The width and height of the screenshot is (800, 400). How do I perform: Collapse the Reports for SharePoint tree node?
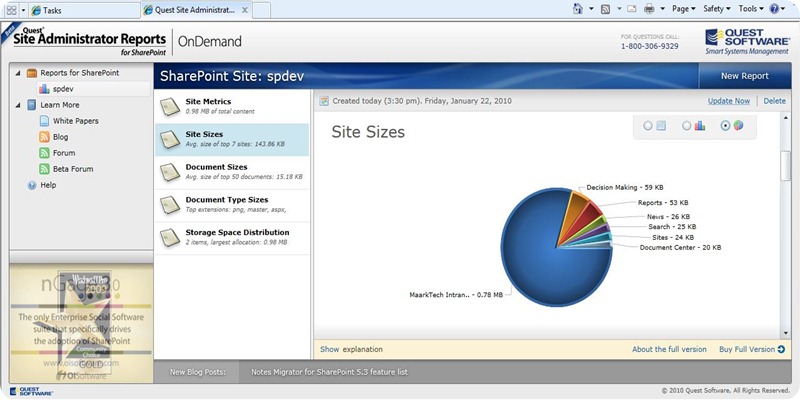(x=18, y=73)
